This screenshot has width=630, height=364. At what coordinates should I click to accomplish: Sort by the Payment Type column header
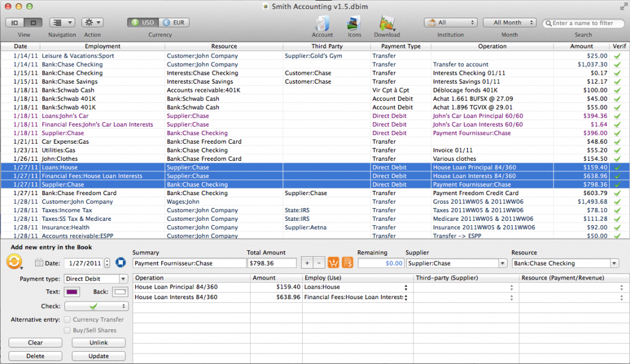click(401, 46)
